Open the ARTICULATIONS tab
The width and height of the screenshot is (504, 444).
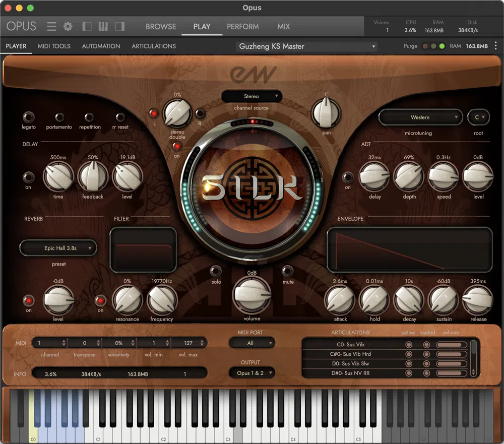point(154,46)
